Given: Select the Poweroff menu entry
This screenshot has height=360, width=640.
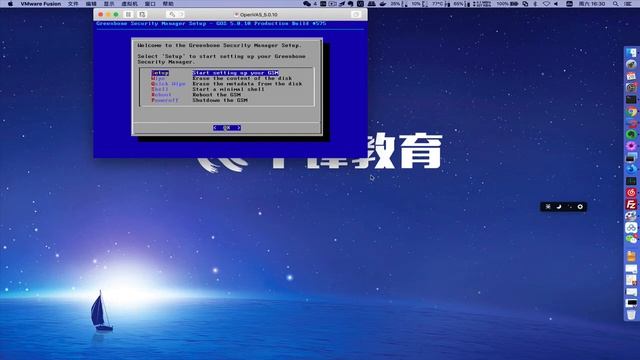Looking at the screenshot, I should tap(165, 100).
